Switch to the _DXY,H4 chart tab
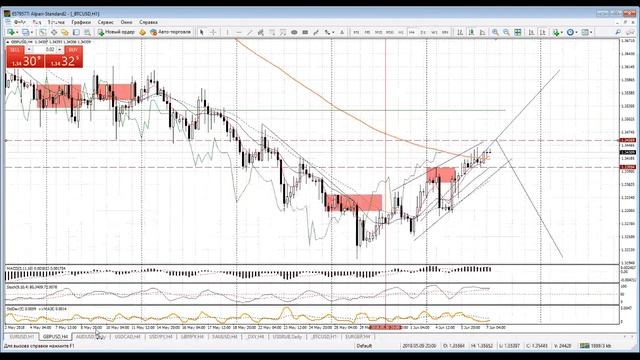The width and height of the screenshot is (640, 360). coord(255,337)
